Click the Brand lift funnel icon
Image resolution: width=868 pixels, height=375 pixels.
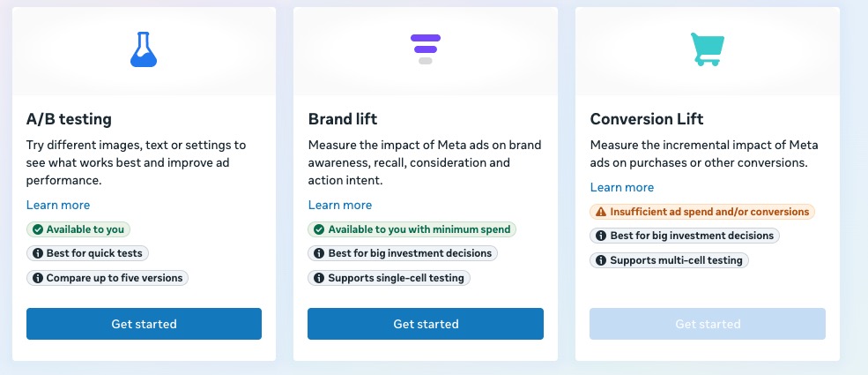(425, 49)
